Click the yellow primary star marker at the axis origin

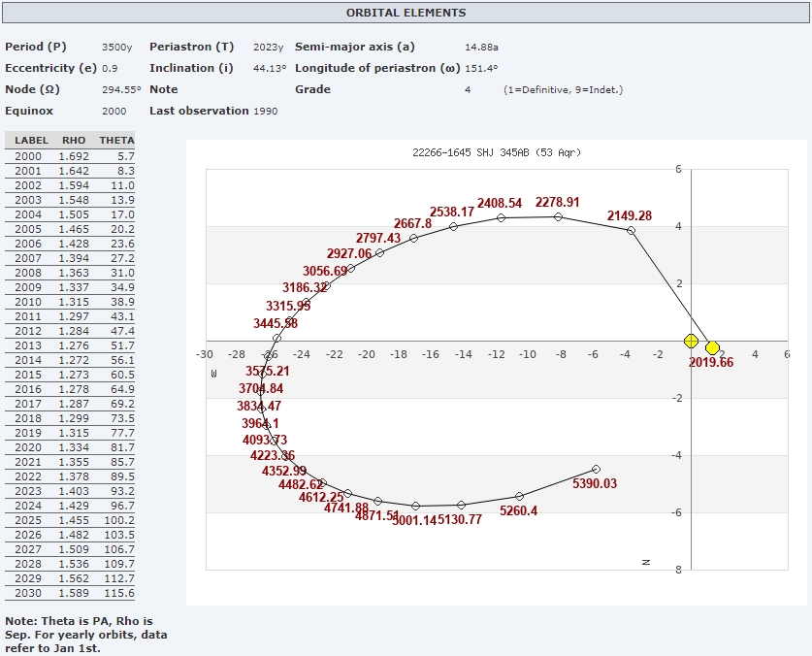click(691, 341)
